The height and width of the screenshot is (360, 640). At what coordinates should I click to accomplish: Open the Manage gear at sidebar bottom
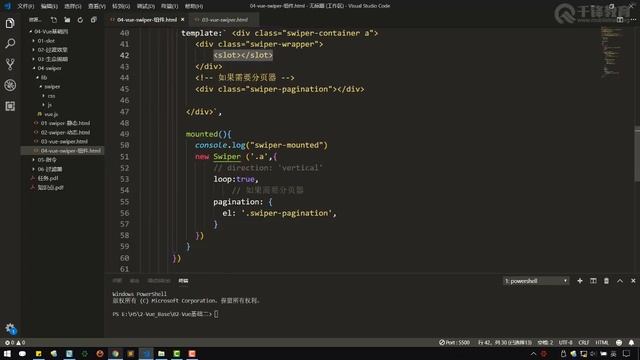(10, 328)
